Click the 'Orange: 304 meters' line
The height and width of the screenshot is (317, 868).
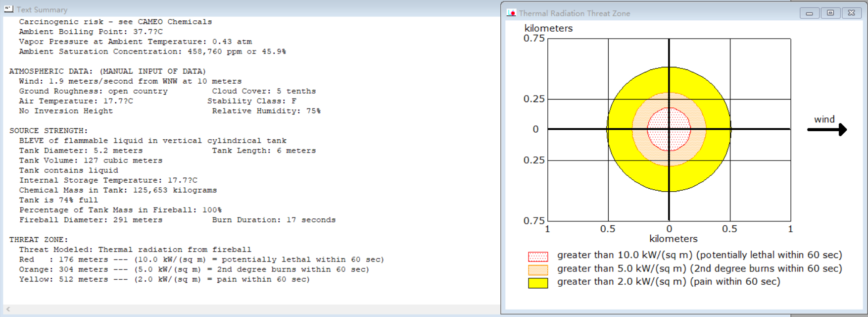(x=194, y=269)
